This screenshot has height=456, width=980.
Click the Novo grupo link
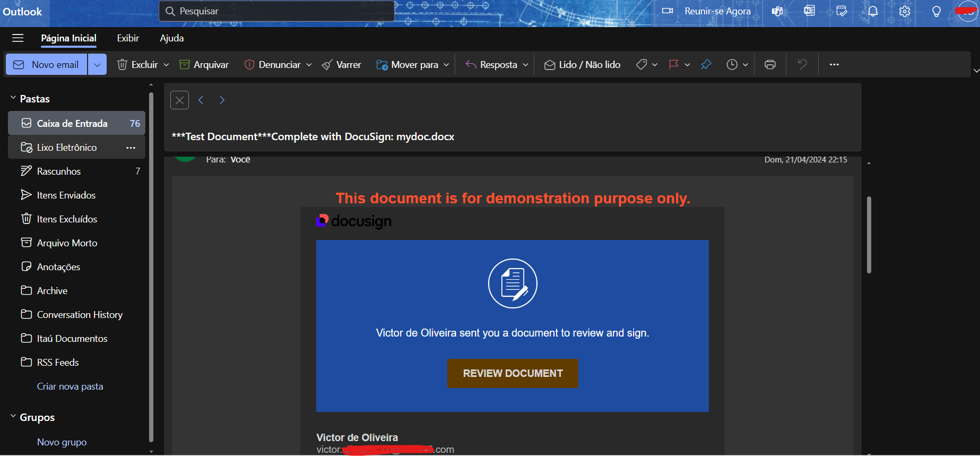point(62,442)
